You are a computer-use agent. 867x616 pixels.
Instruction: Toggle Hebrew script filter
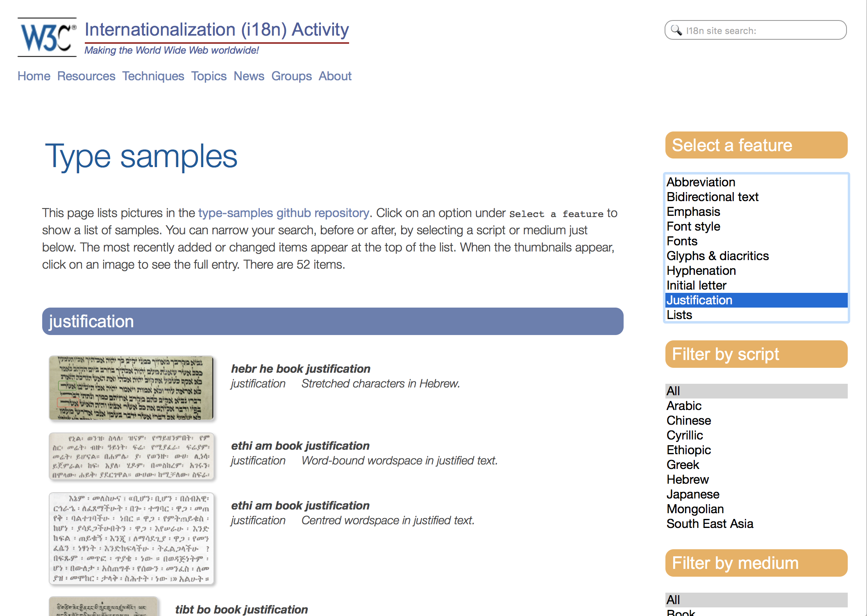pos(688,480)
